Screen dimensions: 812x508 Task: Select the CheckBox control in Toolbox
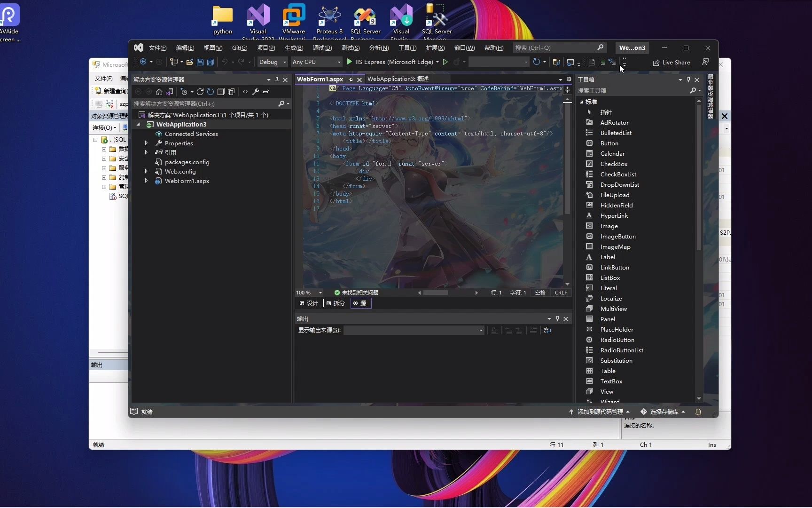click(x=614, y=164)
